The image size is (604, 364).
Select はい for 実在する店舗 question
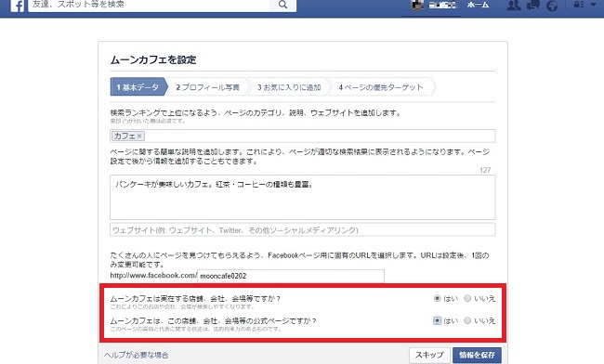(437, 298)
